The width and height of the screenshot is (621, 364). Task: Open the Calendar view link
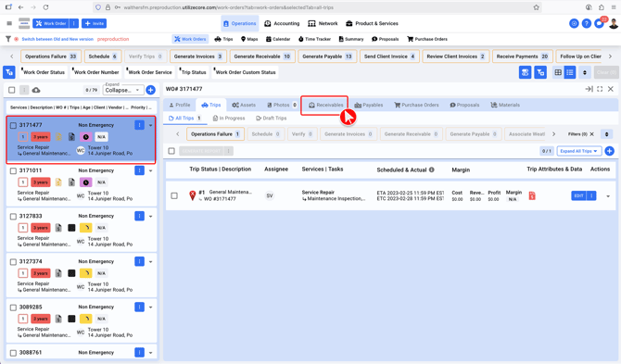[x=278, y=39]
